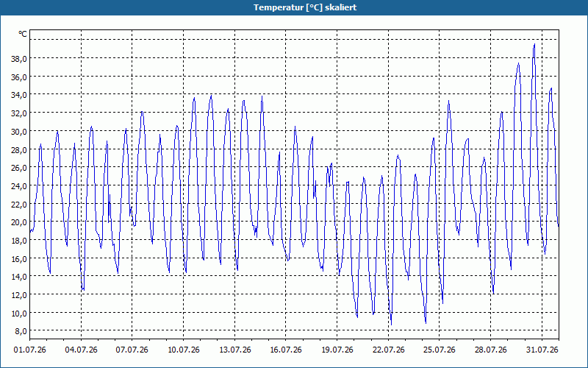The image size is (588, 368).
Task: Select the 07.07.26 date label
Action: (132, 350)
